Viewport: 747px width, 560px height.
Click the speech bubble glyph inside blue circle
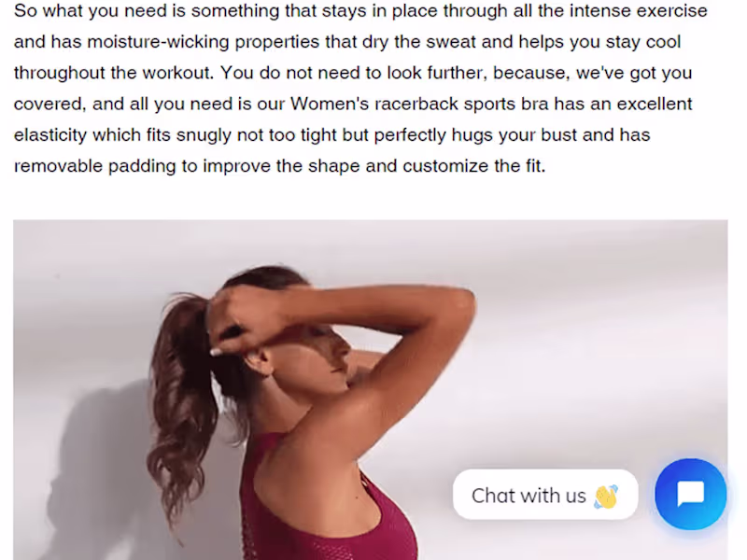[x=691, y=494]
